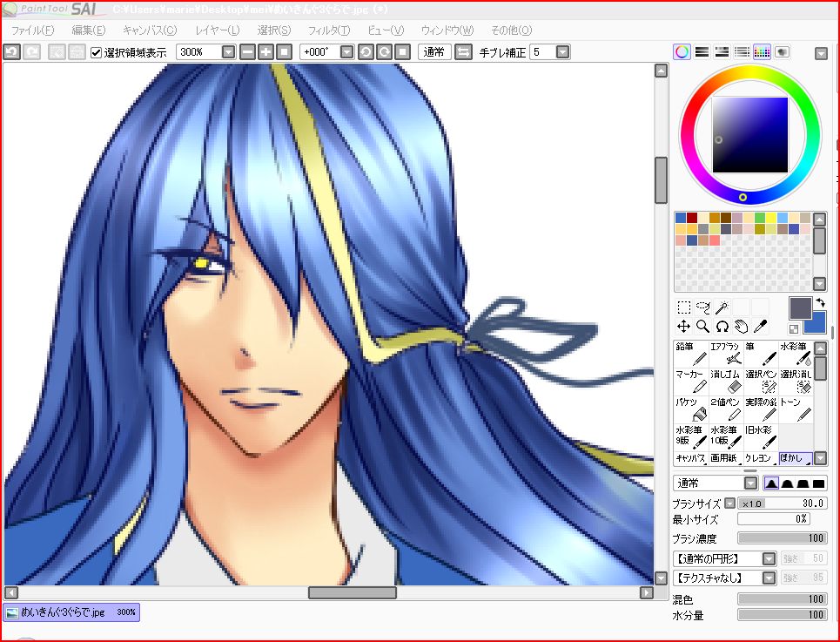The height and width of the screenshot is (642, 840).
Task: Select the move layer tool
Action: (683, 327)
